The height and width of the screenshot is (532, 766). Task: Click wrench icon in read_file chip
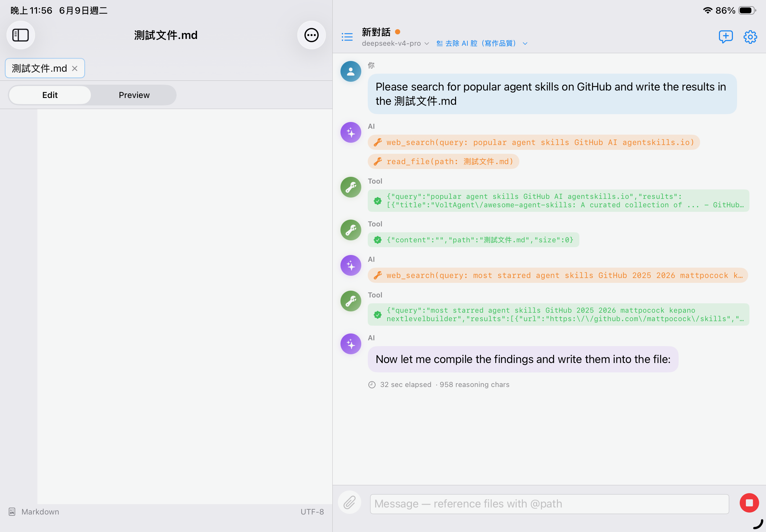(378, 161)
